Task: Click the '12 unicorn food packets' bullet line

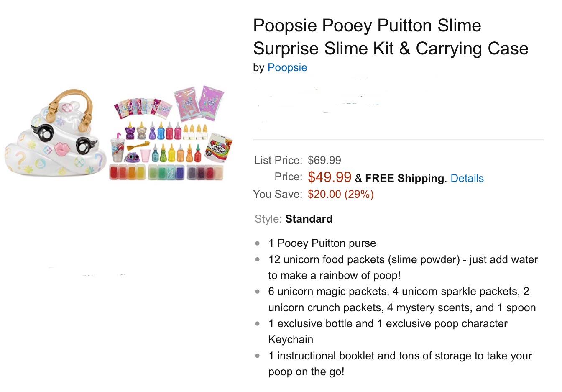Action: 403,260
